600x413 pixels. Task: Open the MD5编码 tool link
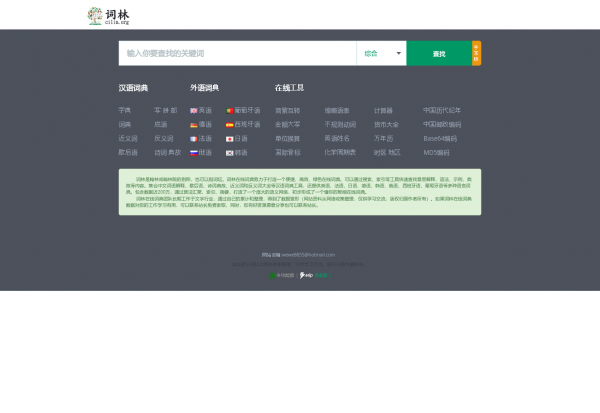coord(437,152)
